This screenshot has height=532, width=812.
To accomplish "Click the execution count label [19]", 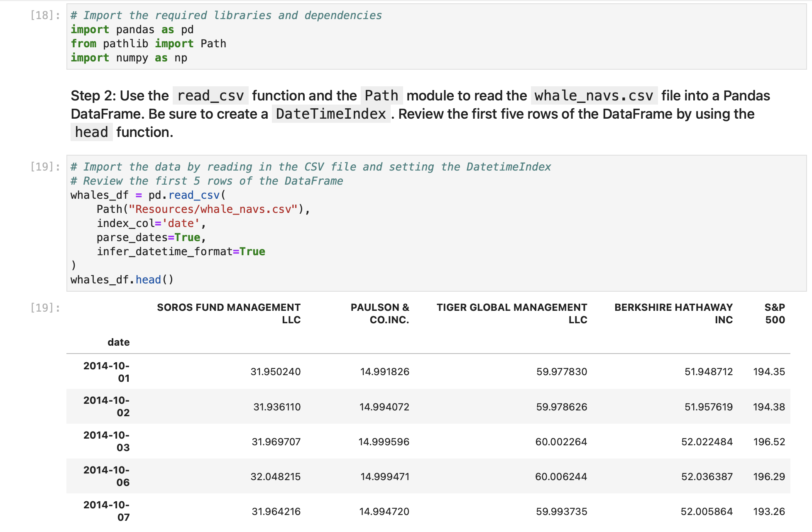I will 42,166.
